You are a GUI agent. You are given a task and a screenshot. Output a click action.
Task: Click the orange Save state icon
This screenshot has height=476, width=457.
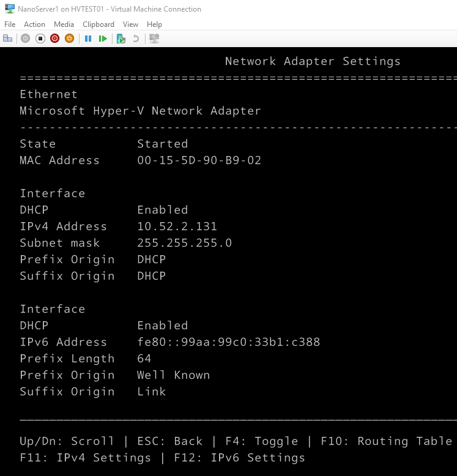69,39
